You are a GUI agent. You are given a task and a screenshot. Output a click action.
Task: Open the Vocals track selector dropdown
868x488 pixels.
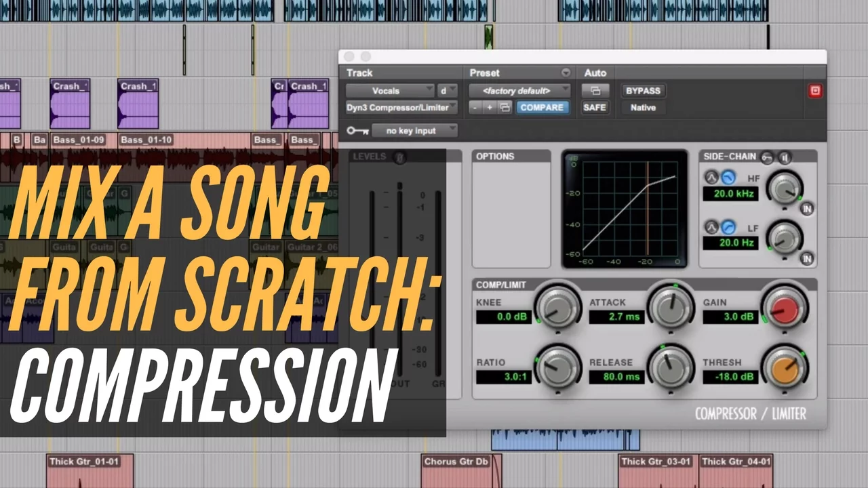click(x=390, y=90)
